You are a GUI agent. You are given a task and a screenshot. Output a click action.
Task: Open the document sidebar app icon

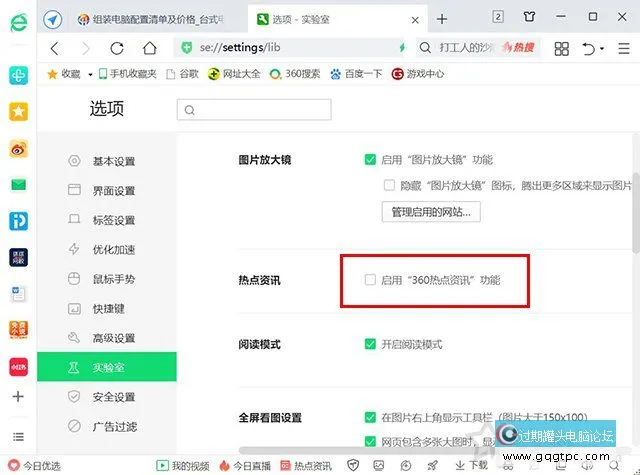pos(18,294)
